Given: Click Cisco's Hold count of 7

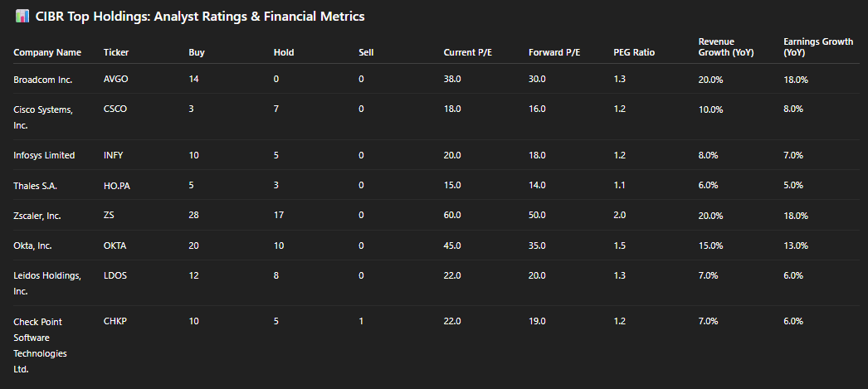Looking at the screenshot, I should [x=276, y=109].
